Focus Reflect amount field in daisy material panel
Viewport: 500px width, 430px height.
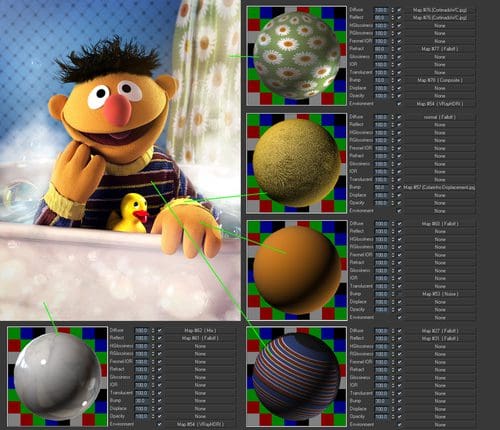(381, 18)
